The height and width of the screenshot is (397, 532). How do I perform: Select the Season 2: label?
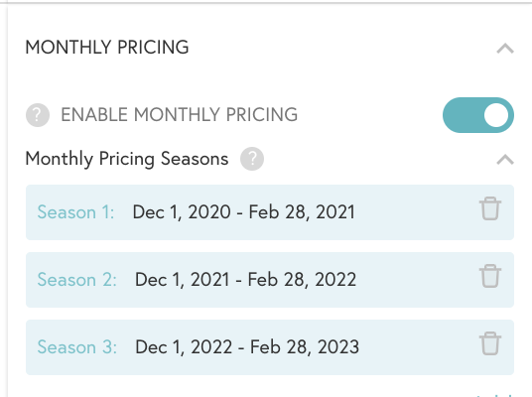coord(76,280)
